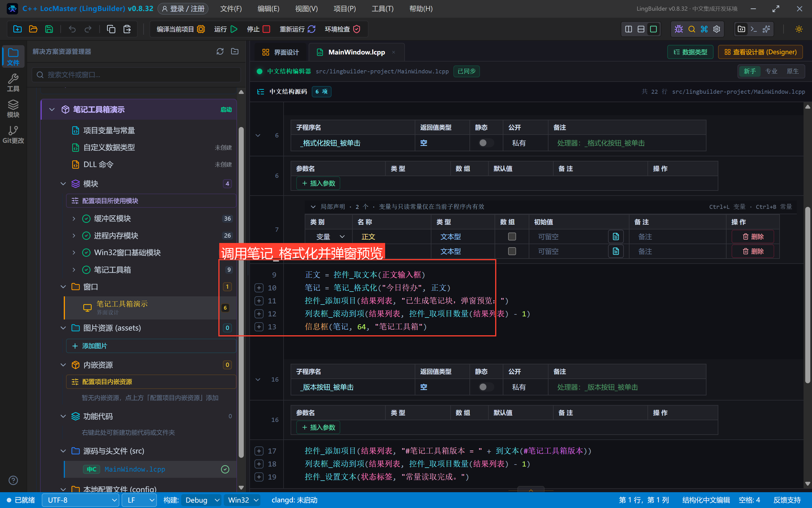The width and height of the screenshot is (812, 508).
Task: Open the 工具(T) menu
Action: coord(383,9)
